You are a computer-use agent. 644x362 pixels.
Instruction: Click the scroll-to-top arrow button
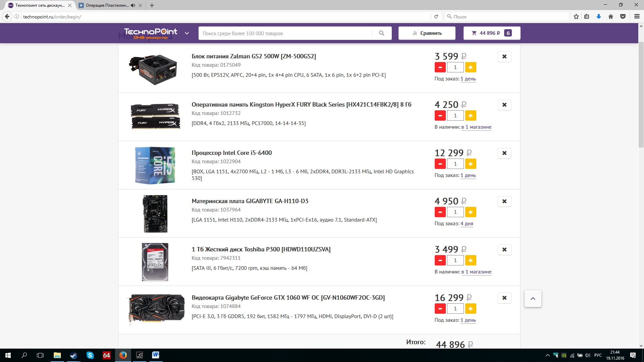533,299
